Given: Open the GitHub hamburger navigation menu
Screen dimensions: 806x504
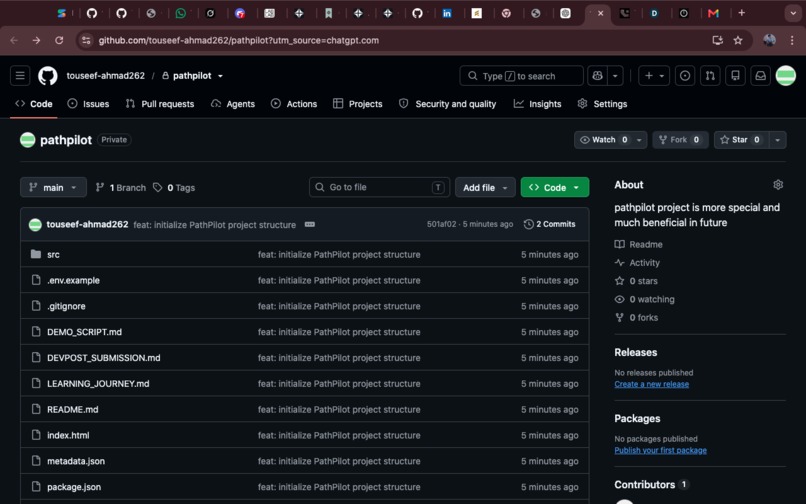Looking at the screenshot, I should [20, 76].
